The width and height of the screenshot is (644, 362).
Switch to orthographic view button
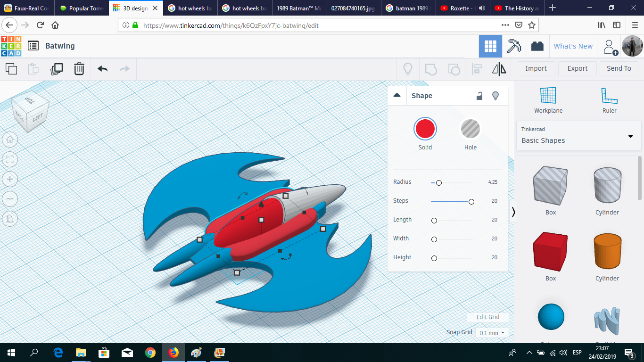pyautogui.click(x=10, y=219)
